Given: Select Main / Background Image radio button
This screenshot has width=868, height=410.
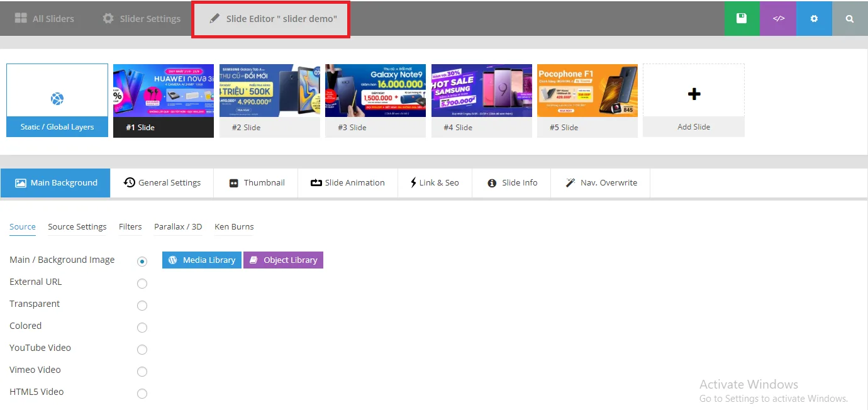Looking at the screenshot, I should [142, 261].
